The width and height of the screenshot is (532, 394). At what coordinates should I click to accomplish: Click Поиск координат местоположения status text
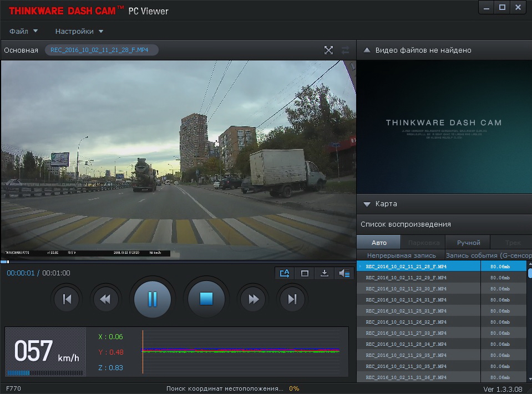225,388
